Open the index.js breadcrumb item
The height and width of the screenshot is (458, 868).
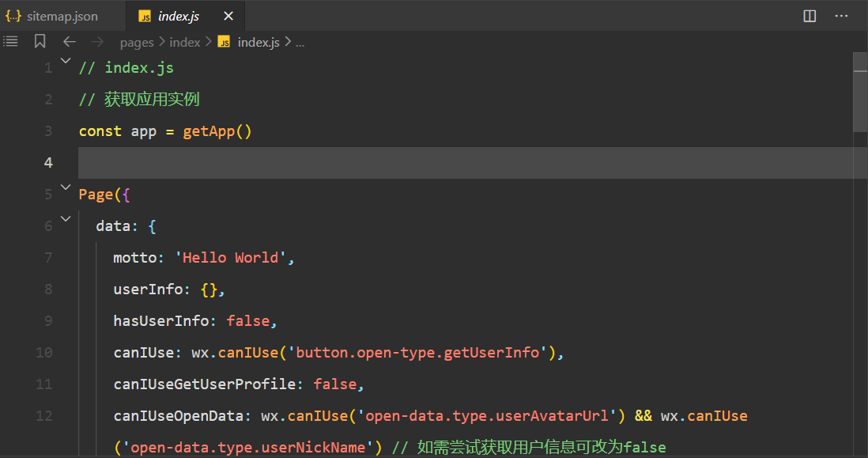(259, 43)
